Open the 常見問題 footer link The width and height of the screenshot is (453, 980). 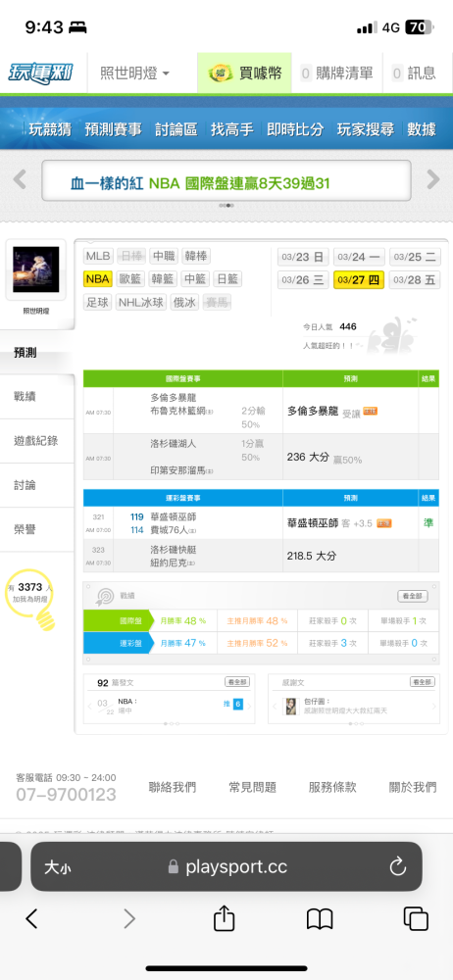252,788
